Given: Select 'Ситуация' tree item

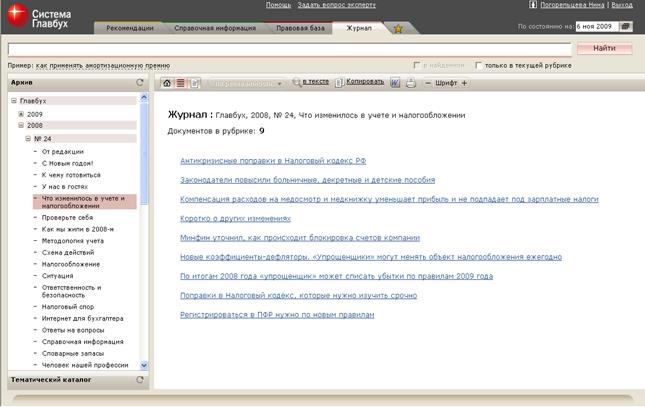Looking at the screenshot, I should (58, 276).
